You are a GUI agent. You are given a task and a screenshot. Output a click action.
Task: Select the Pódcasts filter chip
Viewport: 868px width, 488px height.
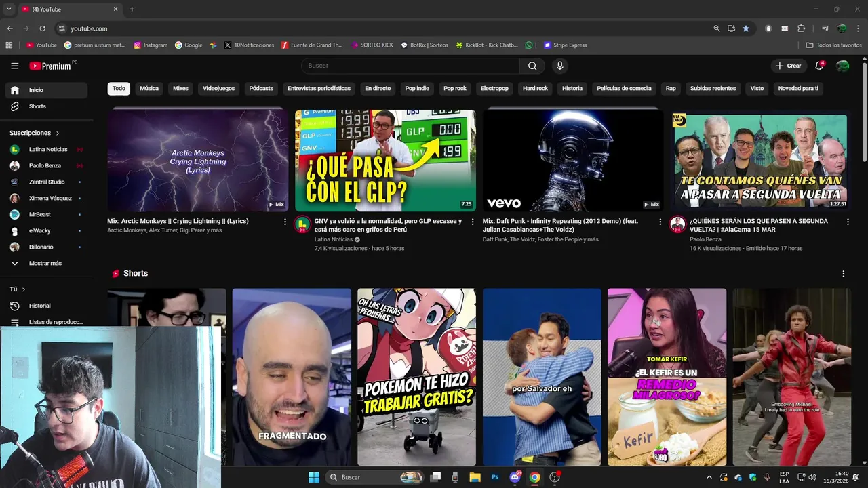tap(261, 88)
